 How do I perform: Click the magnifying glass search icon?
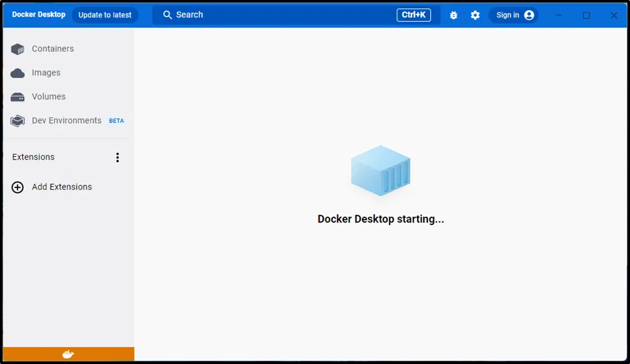tap(168, 15)
